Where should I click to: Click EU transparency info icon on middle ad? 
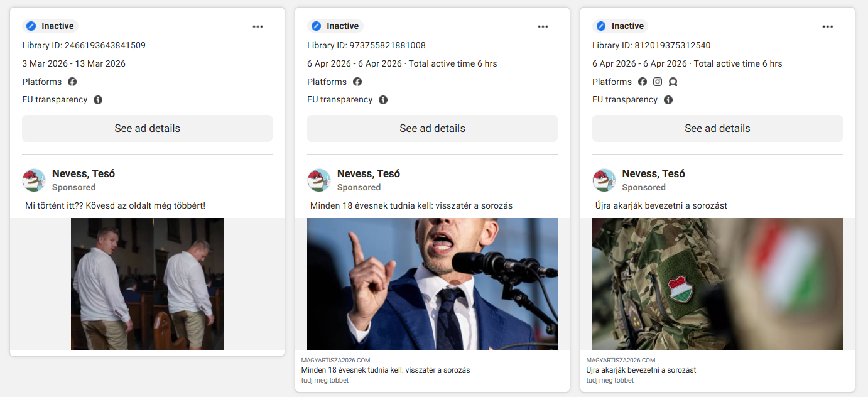[383, 100]
